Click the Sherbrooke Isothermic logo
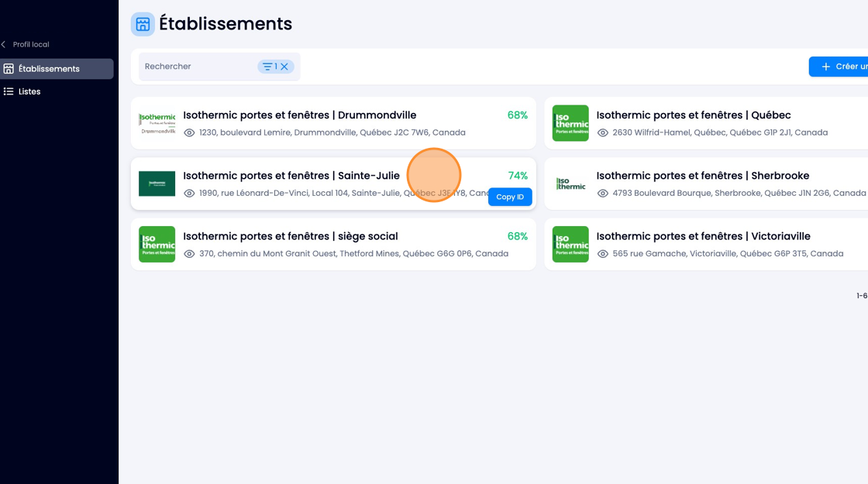The height and width of the screenshot is (484, 868). [570, 184]
